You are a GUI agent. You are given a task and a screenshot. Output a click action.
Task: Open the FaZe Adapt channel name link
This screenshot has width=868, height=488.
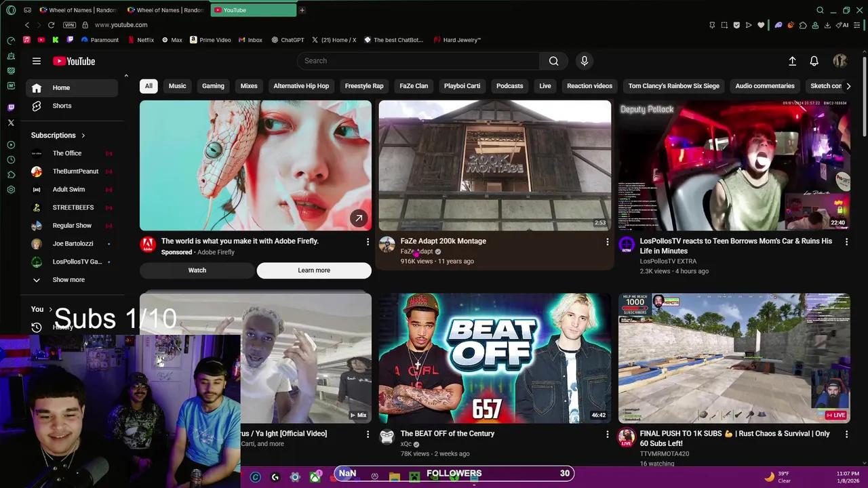(x=416, y=251)
